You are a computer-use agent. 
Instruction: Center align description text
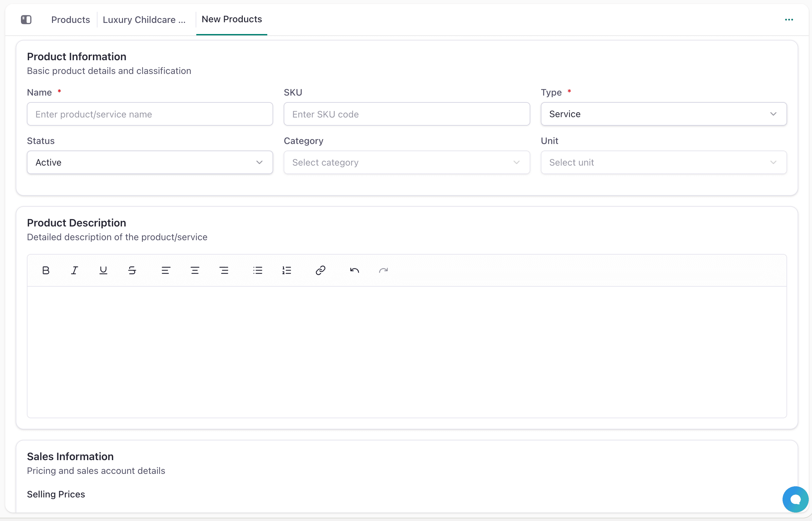(195, 270)
